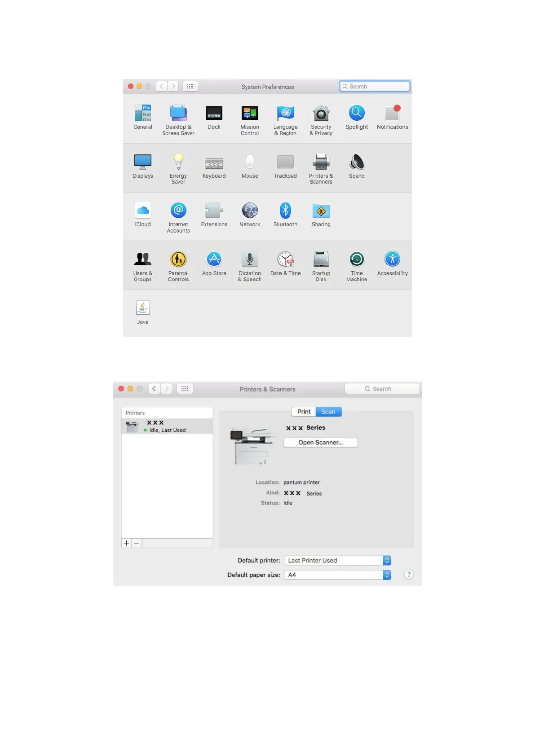Click the Printers & Scanners Search field

coord(382,389)
